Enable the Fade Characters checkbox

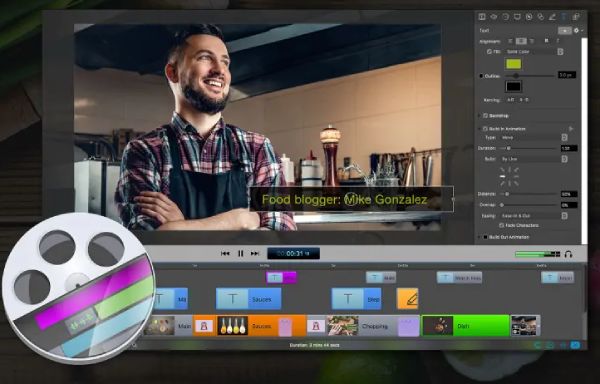point(501,225)
